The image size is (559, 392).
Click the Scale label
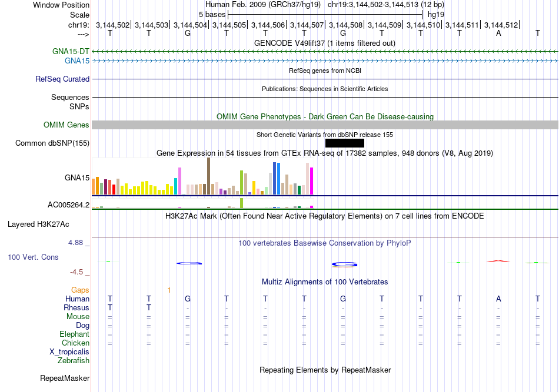(79, 15)
